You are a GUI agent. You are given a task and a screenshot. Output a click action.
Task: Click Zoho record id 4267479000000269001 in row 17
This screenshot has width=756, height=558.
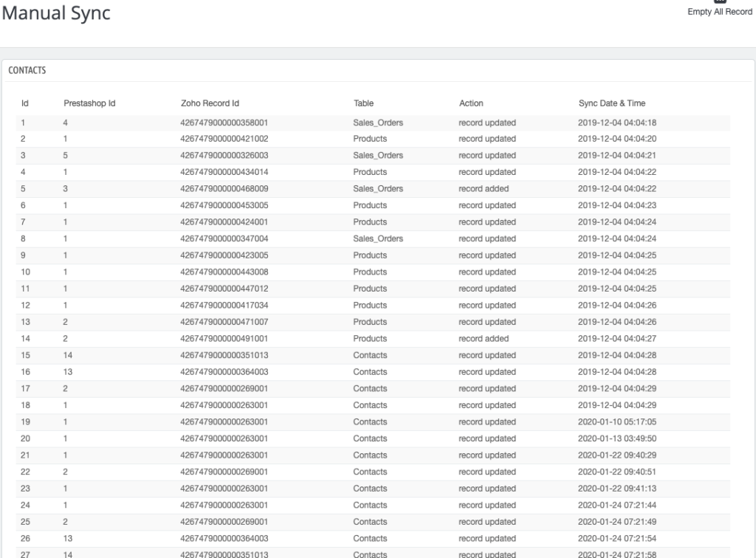(x=224, y=388)
